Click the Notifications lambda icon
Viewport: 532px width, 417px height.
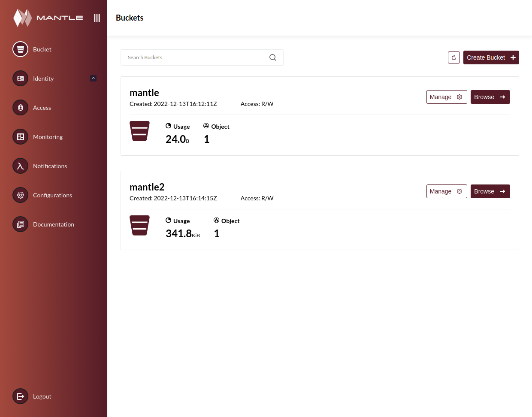coord(20,166)
